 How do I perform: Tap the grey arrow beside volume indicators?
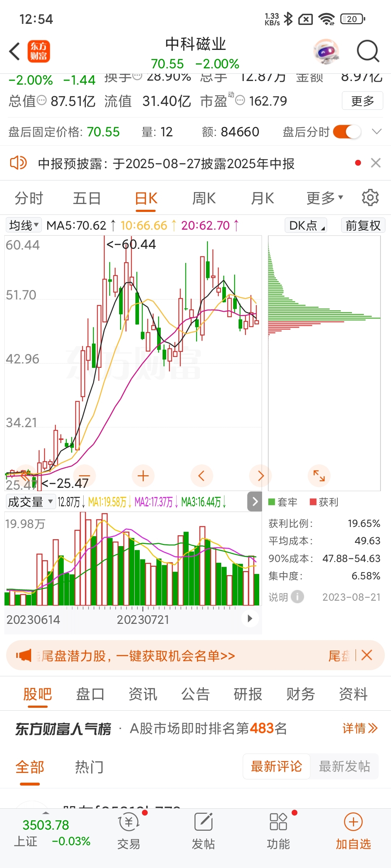255,501
